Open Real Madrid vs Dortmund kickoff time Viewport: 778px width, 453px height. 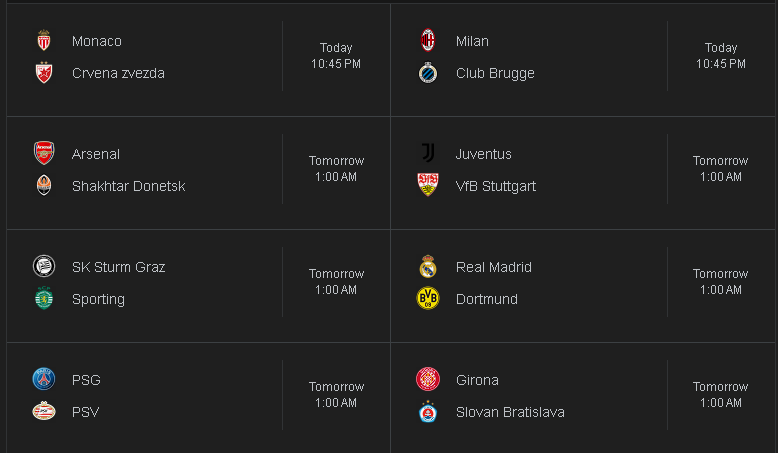coord(720,282)
